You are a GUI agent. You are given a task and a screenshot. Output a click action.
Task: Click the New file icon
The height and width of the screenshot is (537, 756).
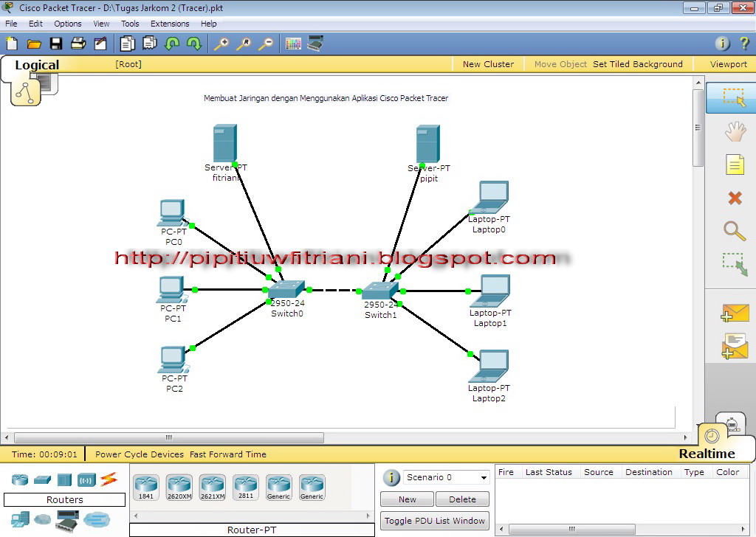pos(12,44)
